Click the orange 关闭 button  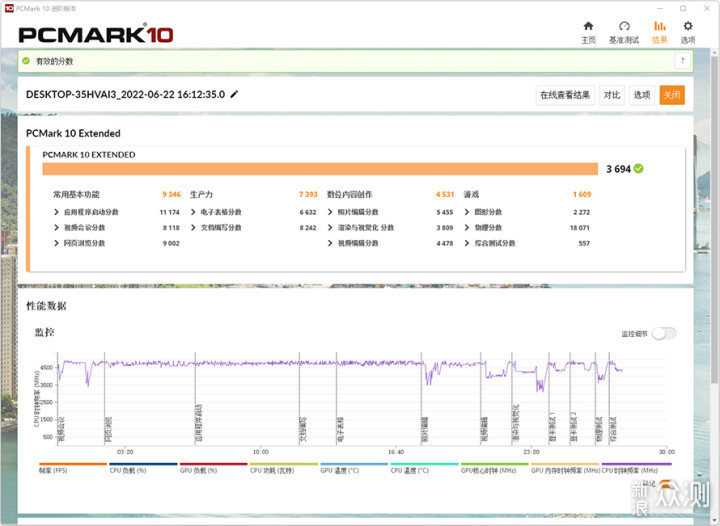pos(672,95)
